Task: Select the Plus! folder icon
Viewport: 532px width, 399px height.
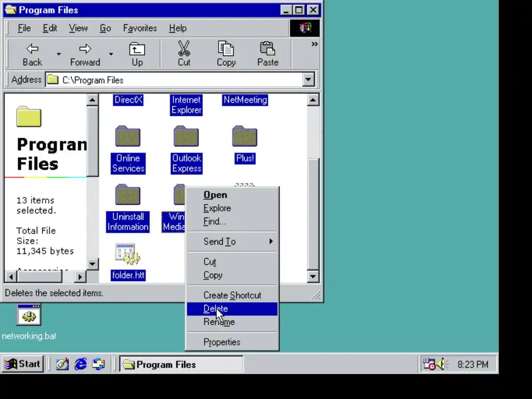Action: coord(245,137)
